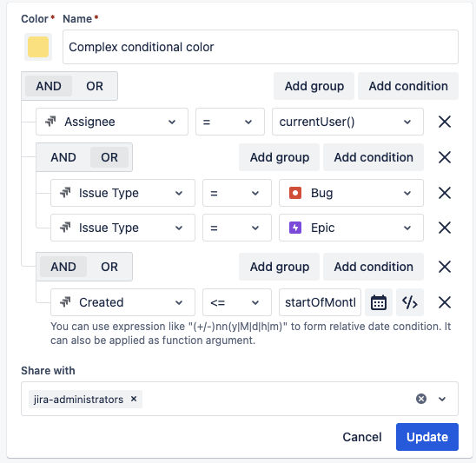The height and width of the screenshot is (463, 476).
Task: Switch Created value to code expression mode
Action: coord(410,302)
